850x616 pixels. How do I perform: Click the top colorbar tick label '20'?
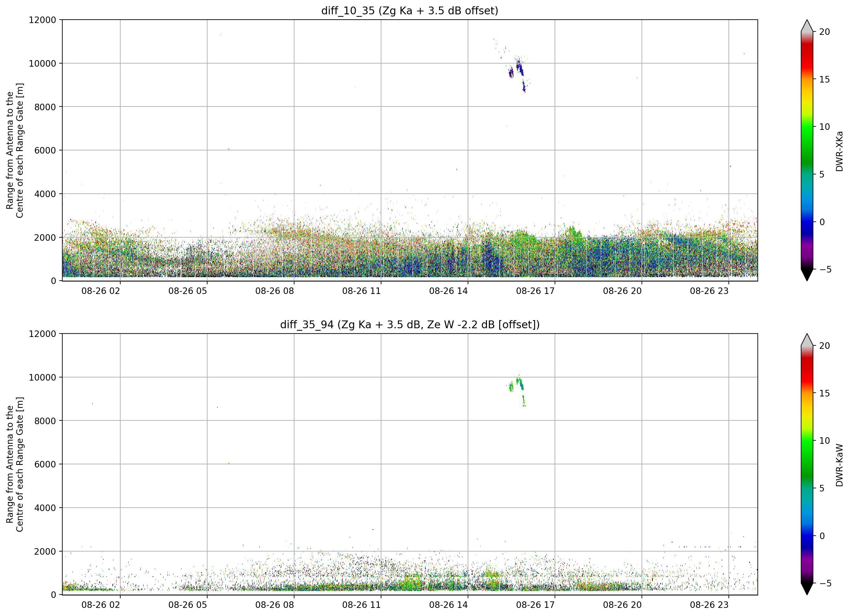pyautogui.click(x=824, y=32)
